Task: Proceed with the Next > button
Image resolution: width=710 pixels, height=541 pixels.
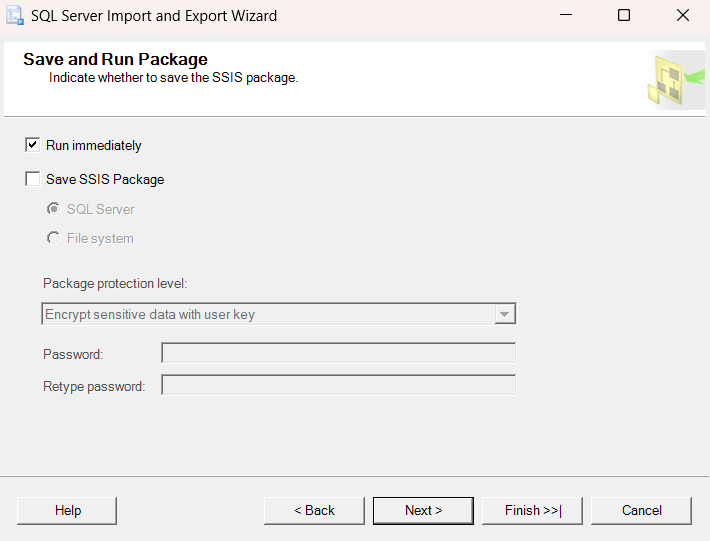Action: click(423, 511)
